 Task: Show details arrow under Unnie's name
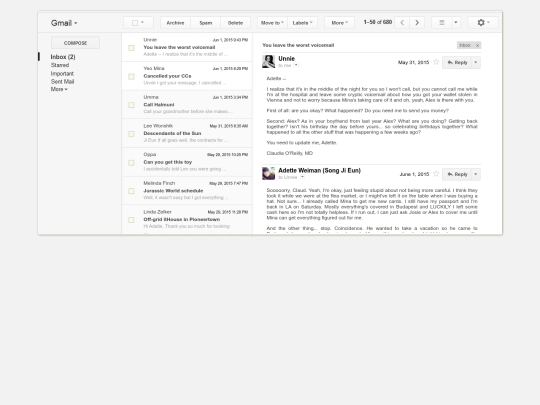click(296, 65)
